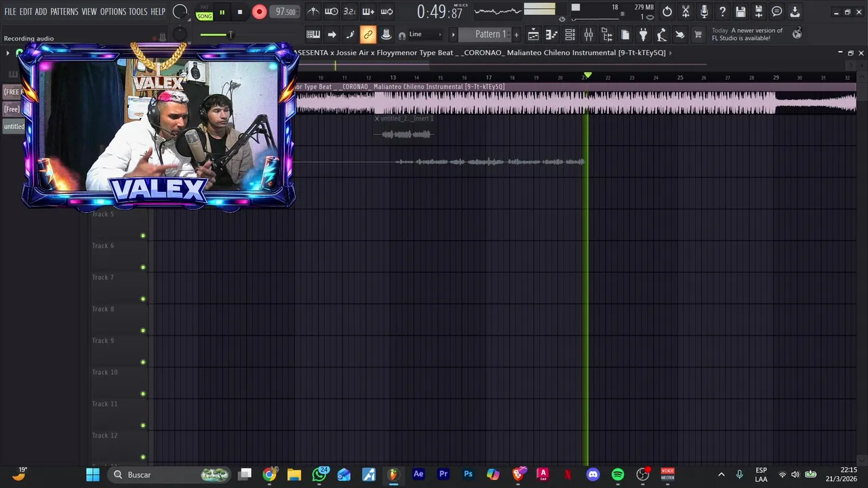Toggle wait for input to start
Viewport: 868px width, 488px height.
(x=331, y=12)
